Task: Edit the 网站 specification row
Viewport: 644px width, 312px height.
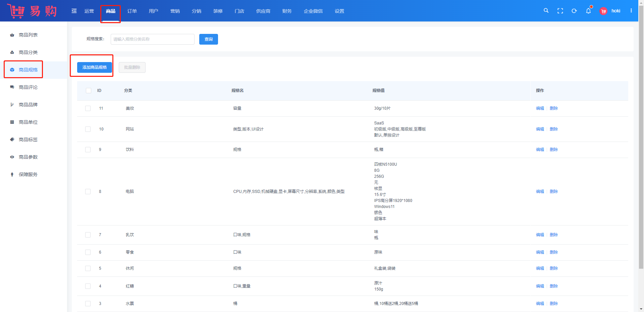Action: click(x=540, y=129)
